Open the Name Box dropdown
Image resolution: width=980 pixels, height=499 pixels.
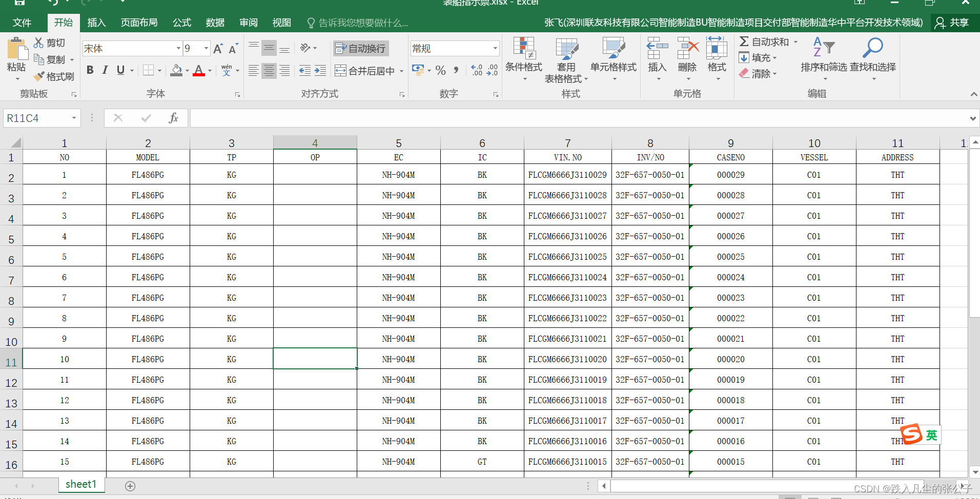[74, 118]
